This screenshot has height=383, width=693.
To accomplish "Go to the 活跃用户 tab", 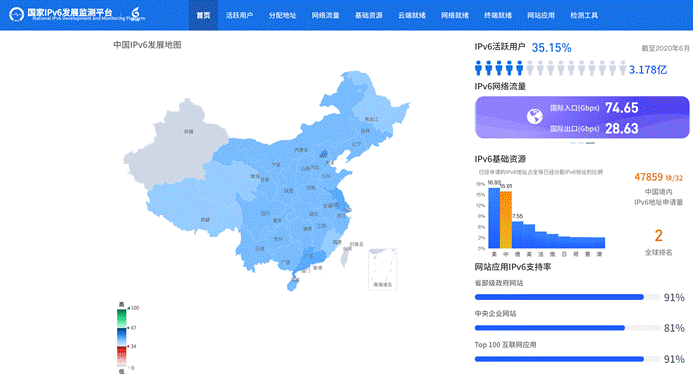I will tap(239, 15).
